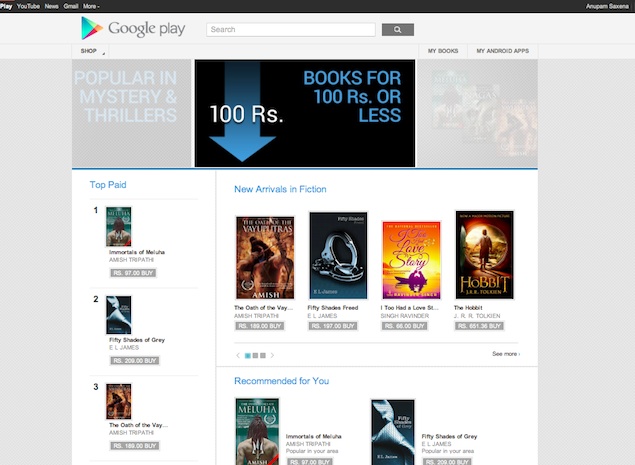Screen dimensions: 635x465
Task: Open YouTube from the top bar
Action: point(28,6)
